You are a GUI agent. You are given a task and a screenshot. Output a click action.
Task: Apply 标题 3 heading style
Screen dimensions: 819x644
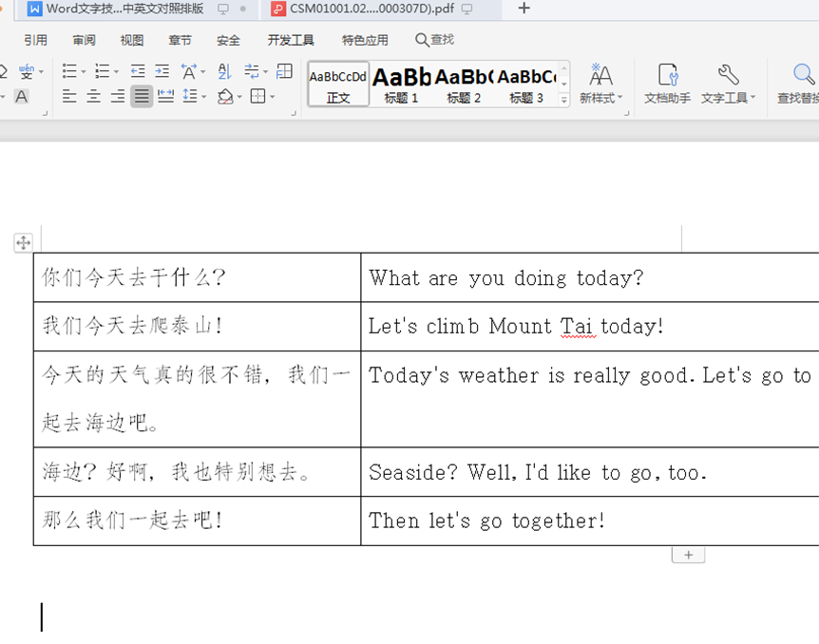pos(526,84)
